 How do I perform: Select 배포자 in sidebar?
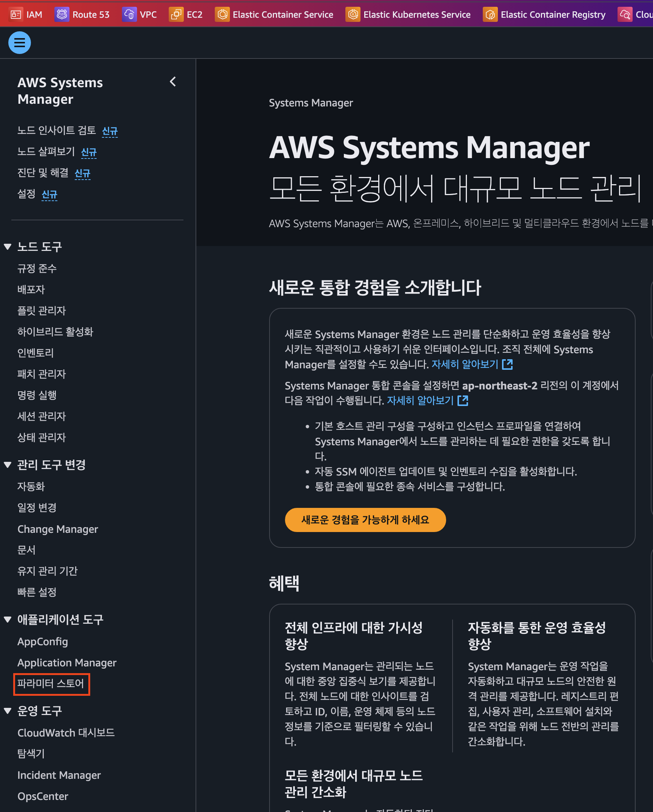[31, 290]
